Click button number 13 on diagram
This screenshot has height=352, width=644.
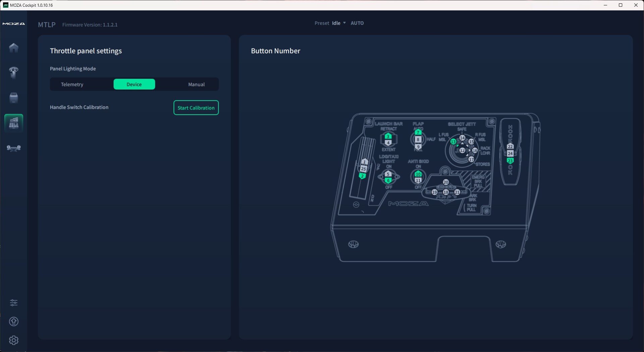tap(453, 142)
